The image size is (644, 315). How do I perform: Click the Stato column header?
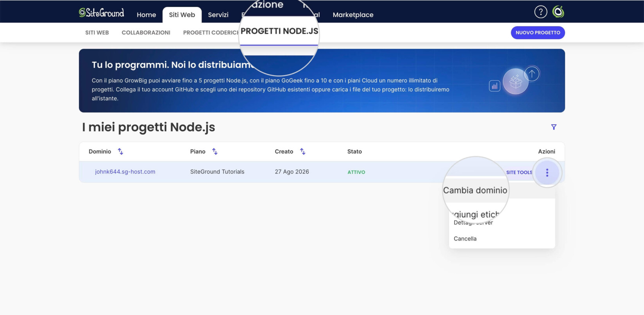click(354, 152)
